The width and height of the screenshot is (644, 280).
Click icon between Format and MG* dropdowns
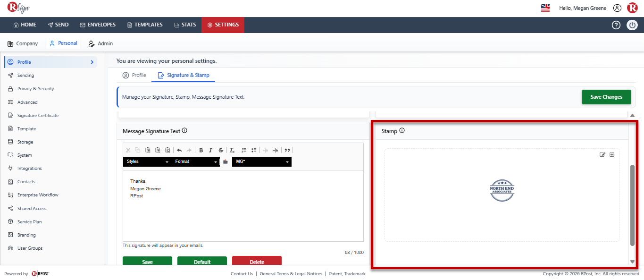pyautogui.click(x=226, y=161)
